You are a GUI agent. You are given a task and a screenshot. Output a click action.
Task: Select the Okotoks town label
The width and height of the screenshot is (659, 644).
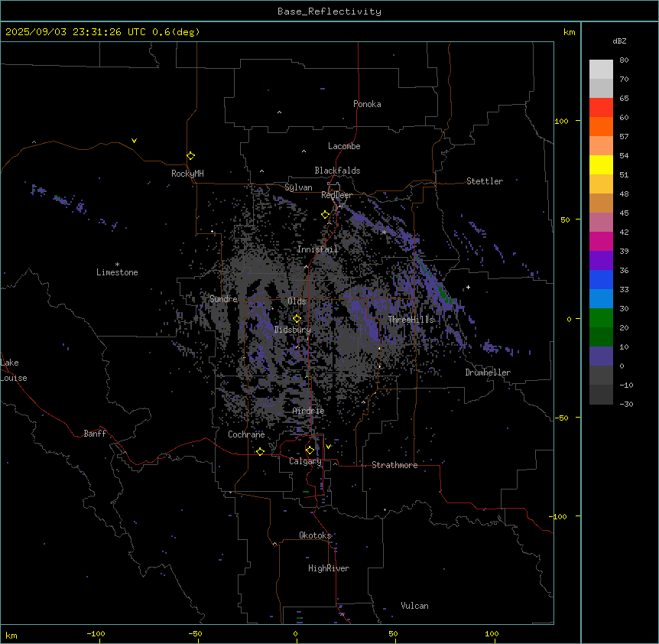tap(315, 535)
